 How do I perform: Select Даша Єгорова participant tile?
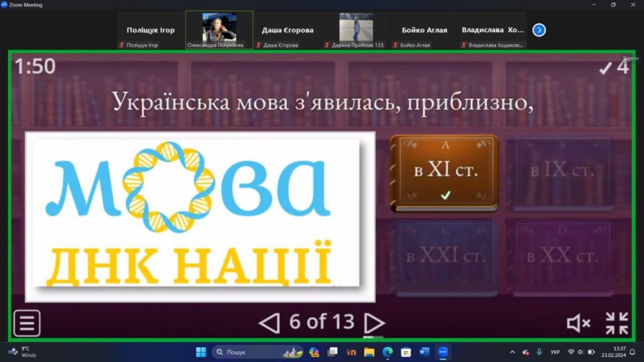coord(287,30)
